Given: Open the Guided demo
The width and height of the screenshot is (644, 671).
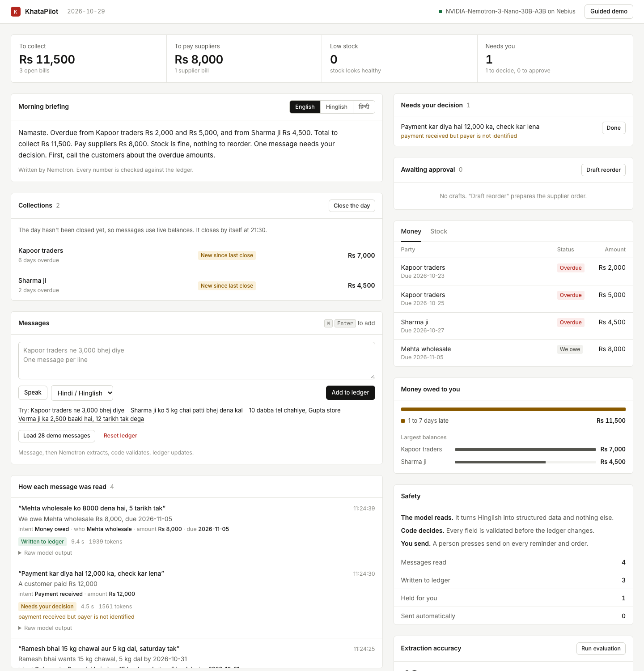Looking at the screenshot, I should point(609,12).
